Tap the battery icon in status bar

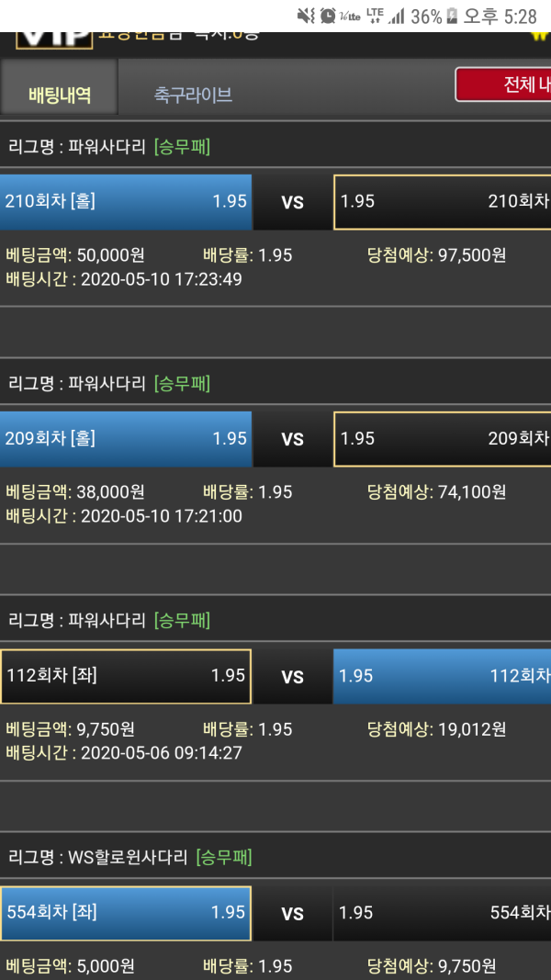[451, 17]
